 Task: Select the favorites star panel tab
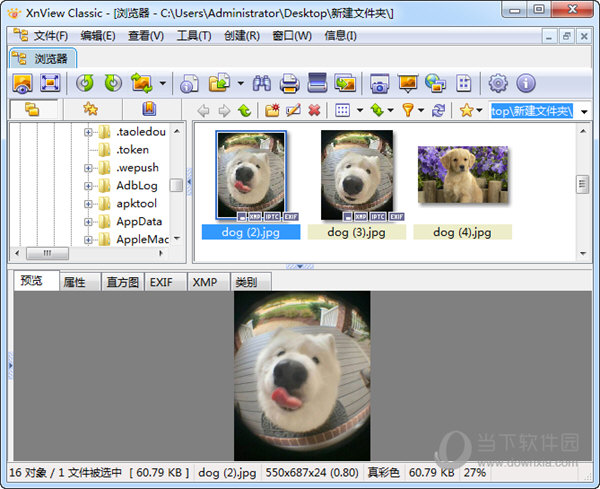pos(90,109)
